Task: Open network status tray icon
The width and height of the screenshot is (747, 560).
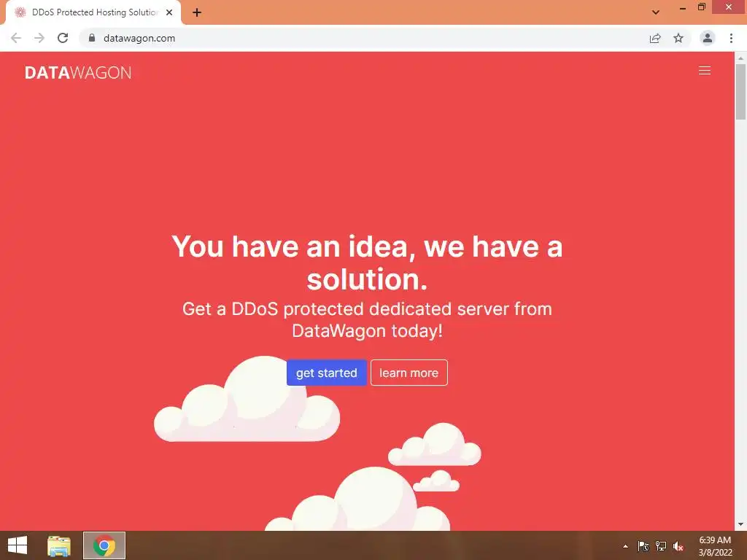Action: [661, 546]
